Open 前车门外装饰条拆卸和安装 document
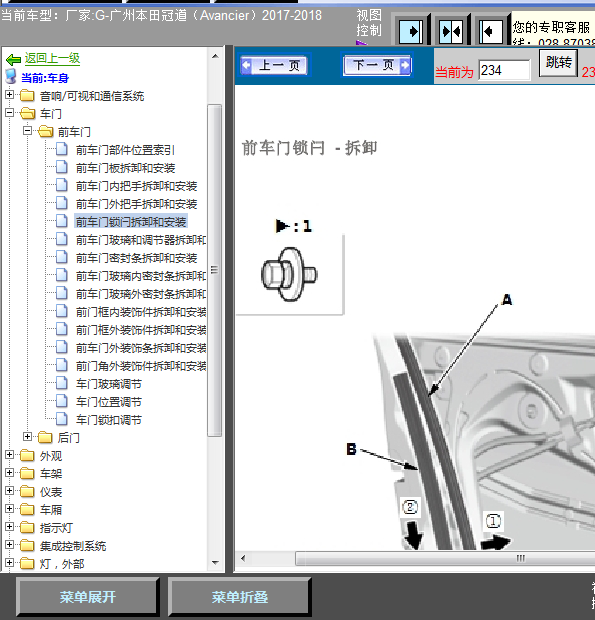 pos(140,348)
